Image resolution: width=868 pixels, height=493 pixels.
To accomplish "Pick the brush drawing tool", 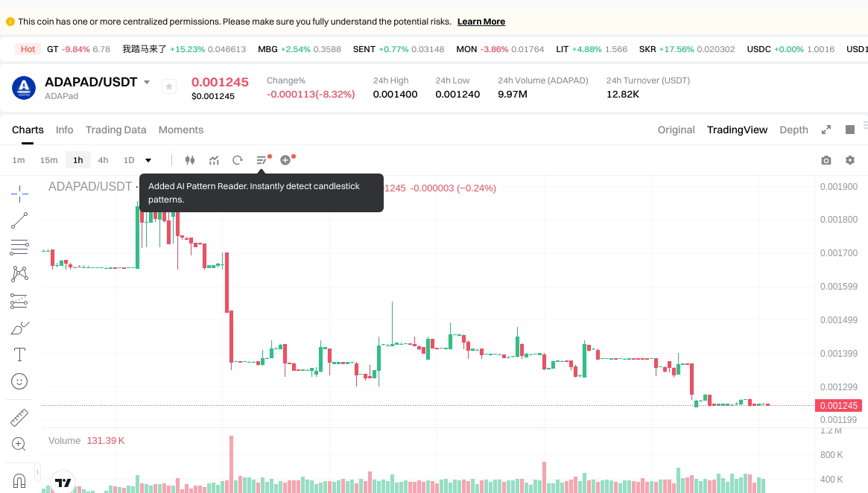I will tap(19, 328).
